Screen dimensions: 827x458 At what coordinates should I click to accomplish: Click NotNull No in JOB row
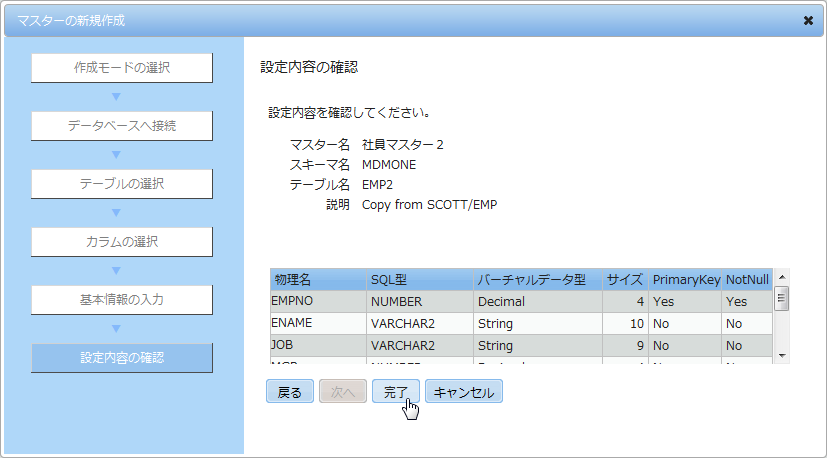747,346
